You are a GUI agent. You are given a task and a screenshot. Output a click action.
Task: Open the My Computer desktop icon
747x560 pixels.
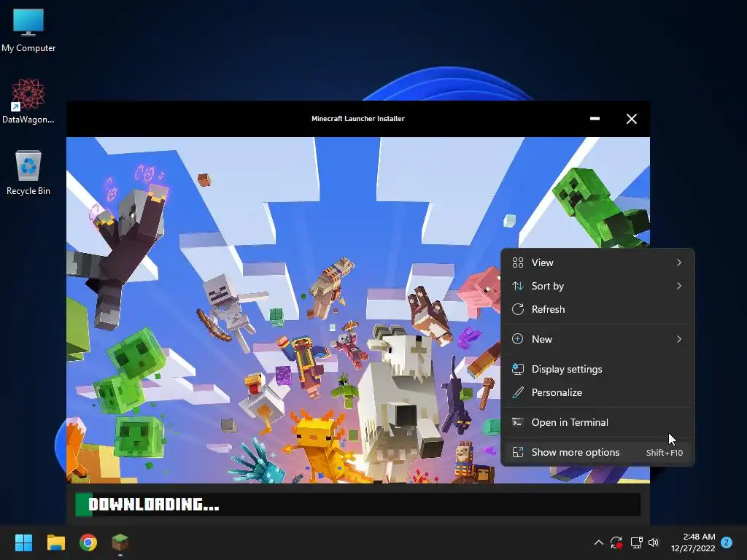coord(28,30)
